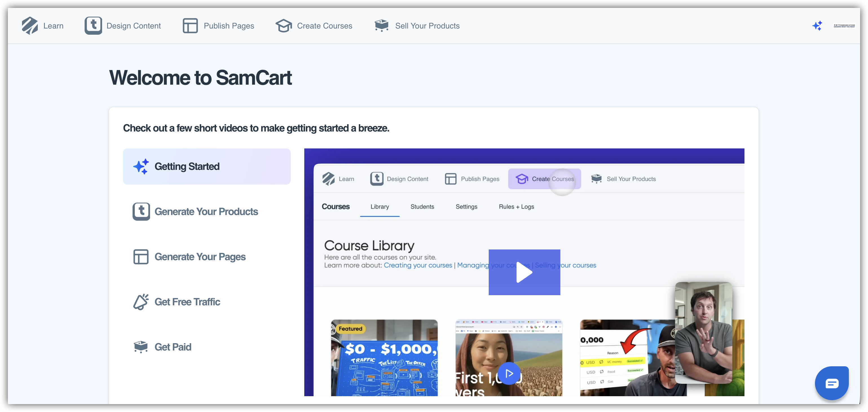Click the Learn menu label
The height and width of the screenshot is (412, 868).
click(53, 26)
